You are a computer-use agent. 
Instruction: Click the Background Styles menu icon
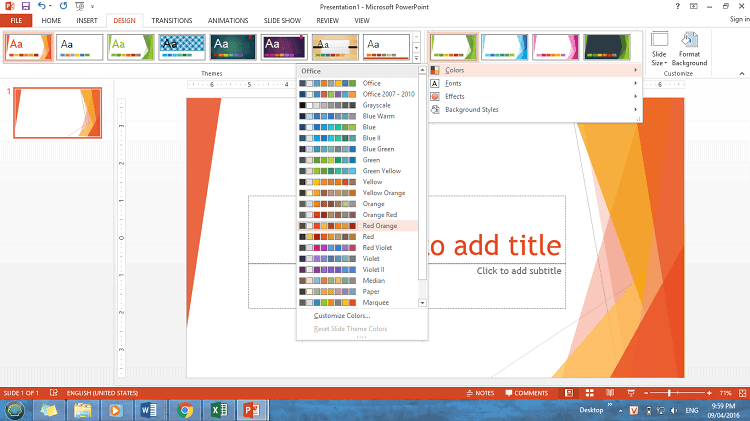[435, 110]
